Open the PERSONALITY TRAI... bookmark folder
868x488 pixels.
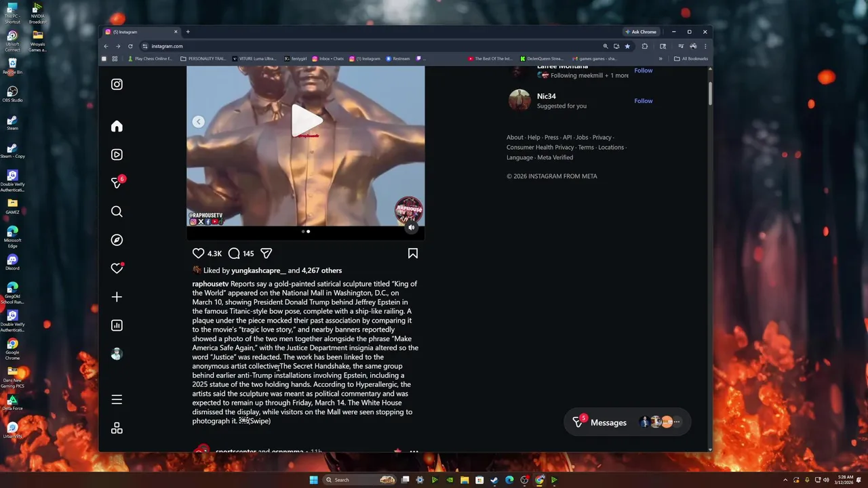(203, 59)
